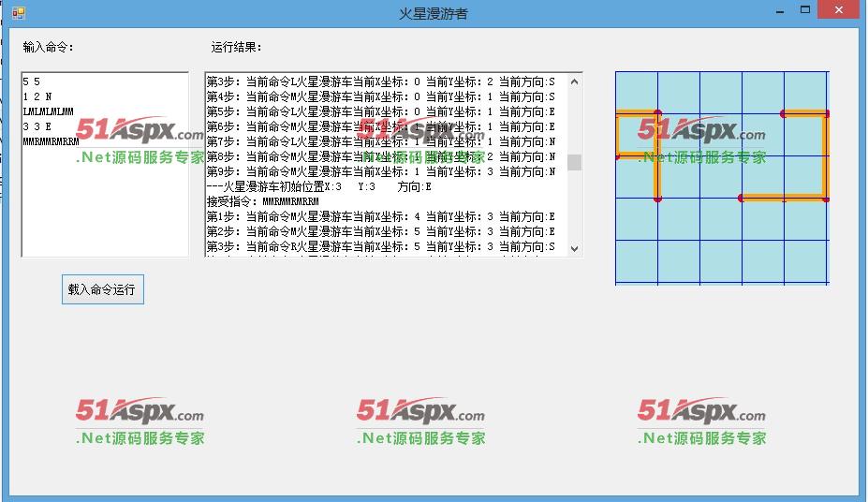Screen dimensions: 868x502
Task: Close the 火星漫游者 window
Action: 839,10
